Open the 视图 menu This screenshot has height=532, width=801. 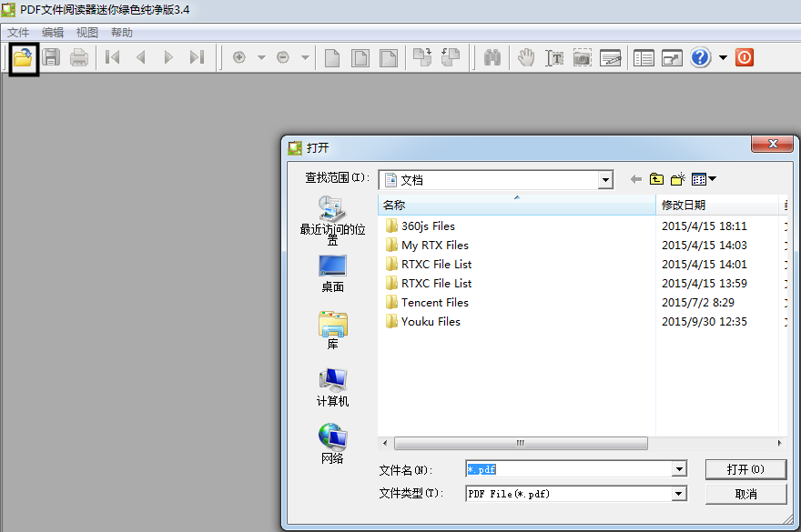click(86, 33)
